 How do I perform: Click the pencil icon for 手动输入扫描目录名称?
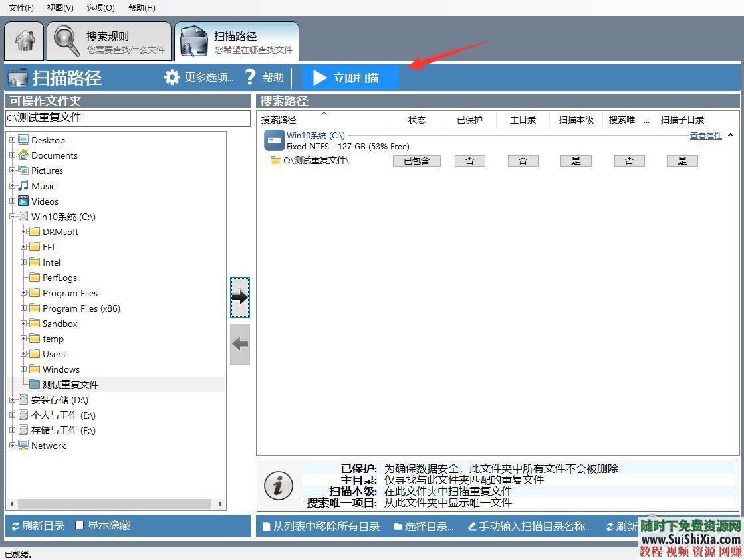[x=472, y=526]
